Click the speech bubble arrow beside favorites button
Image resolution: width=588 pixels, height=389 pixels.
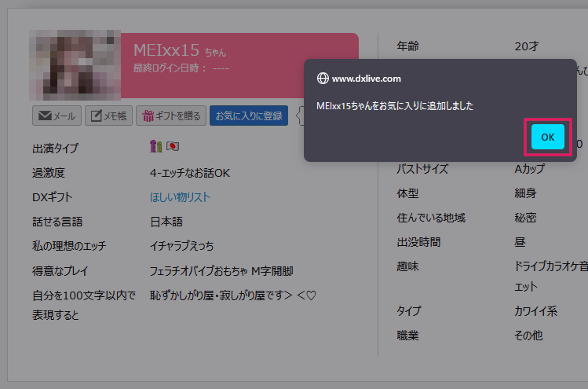tap(300, 116)
